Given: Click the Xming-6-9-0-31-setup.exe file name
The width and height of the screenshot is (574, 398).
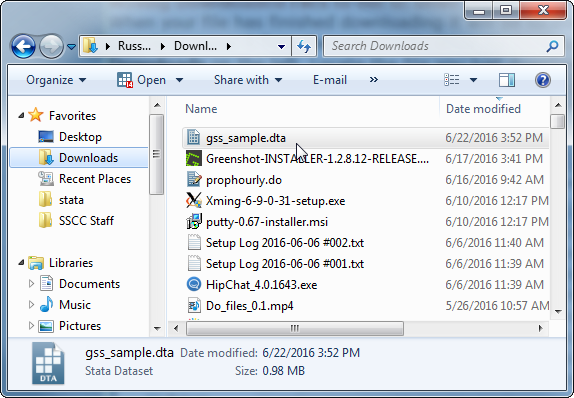Looking at the screenshot, I should tap(275, 201).
